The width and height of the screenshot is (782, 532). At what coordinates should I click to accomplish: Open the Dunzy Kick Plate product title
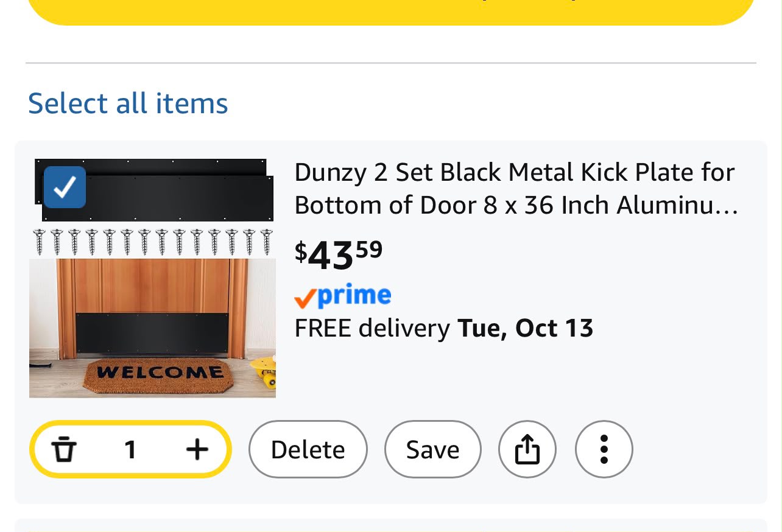coord(516,189)
